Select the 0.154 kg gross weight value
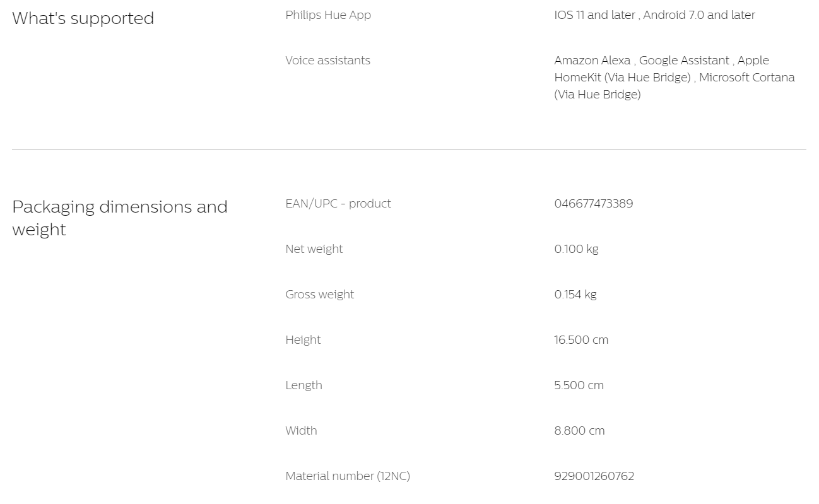 (575, 295)
